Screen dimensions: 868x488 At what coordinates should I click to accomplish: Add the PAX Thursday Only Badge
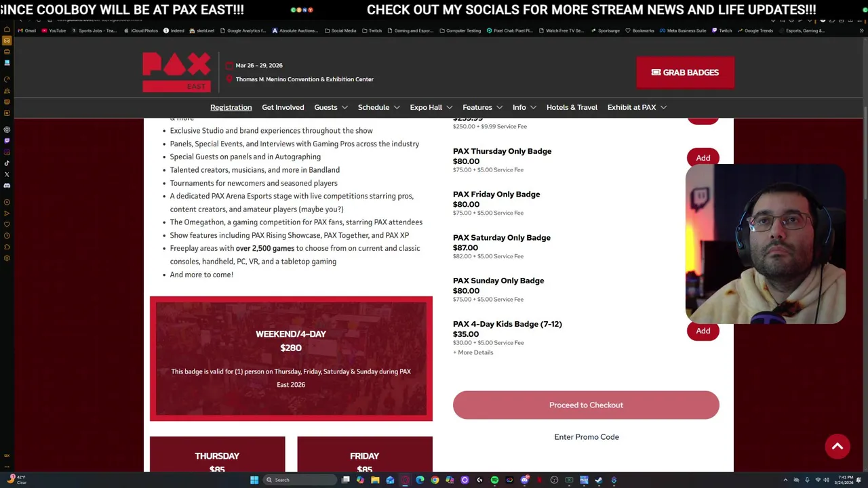pos(703,158)
